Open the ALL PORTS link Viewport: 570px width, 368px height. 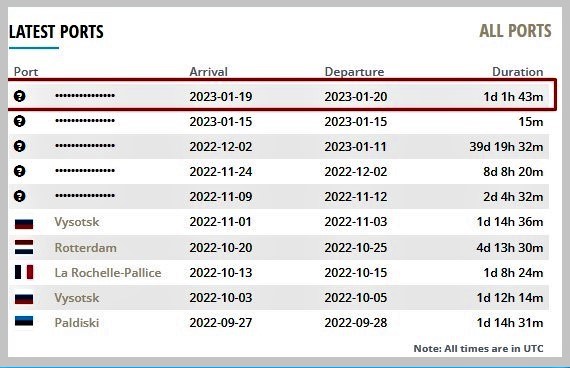[x=515, y=31]
